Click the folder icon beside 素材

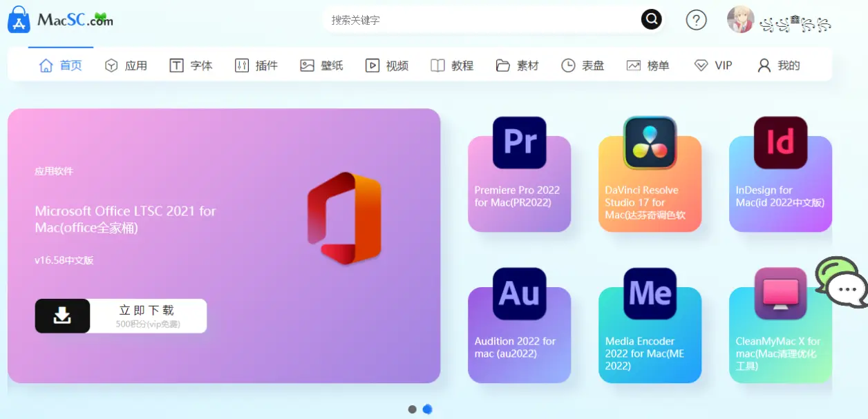[x=503, y=66]
